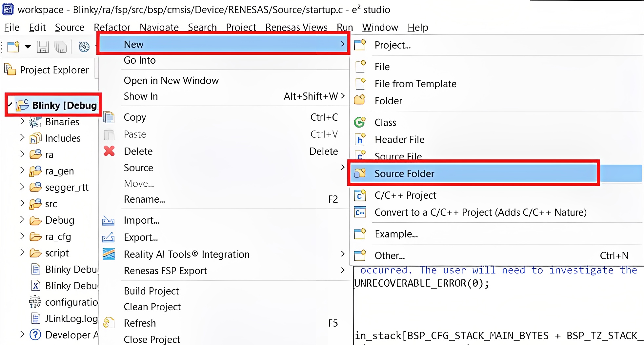
Task: Click the red Delete X icon
Action: pyautogui.click(x=109, y=151)
